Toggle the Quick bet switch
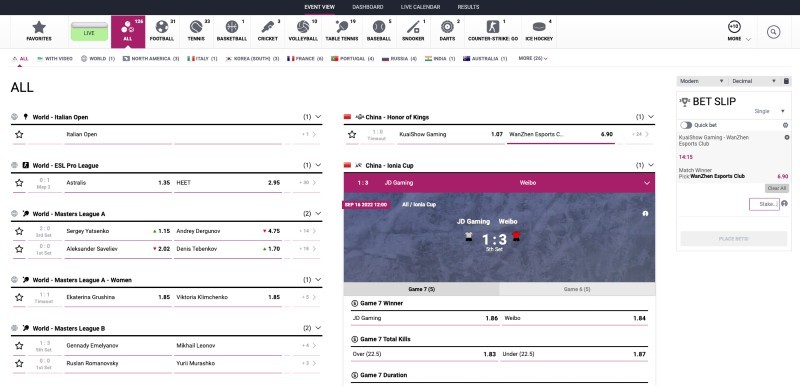800x387 pixels. point(686,125)
